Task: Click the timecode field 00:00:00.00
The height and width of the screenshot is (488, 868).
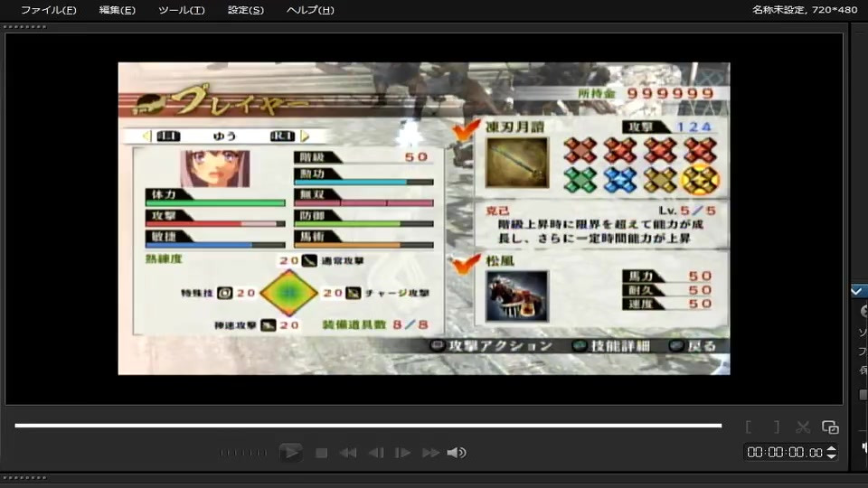Action: pyautogui.click(x=785, y=453)
